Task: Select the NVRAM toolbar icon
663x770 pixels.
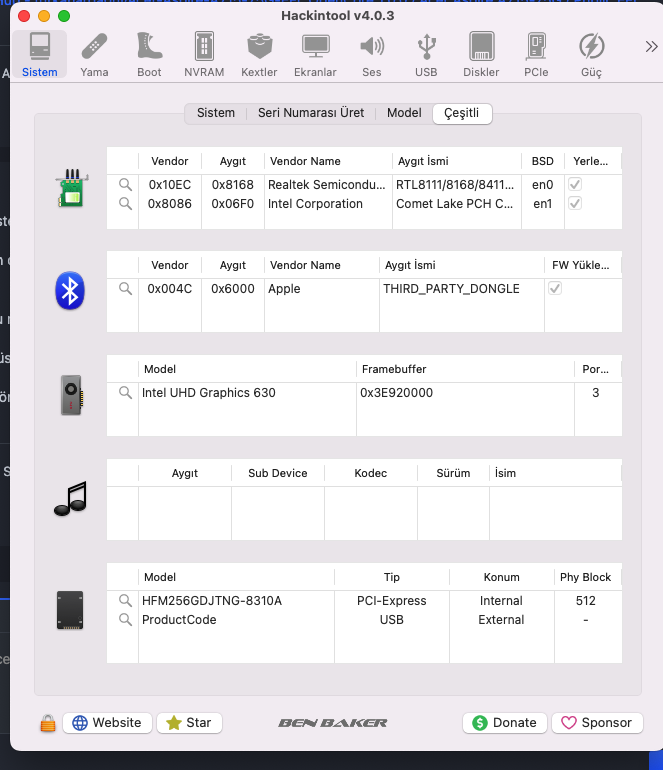Action: click(x=204, y=54)
